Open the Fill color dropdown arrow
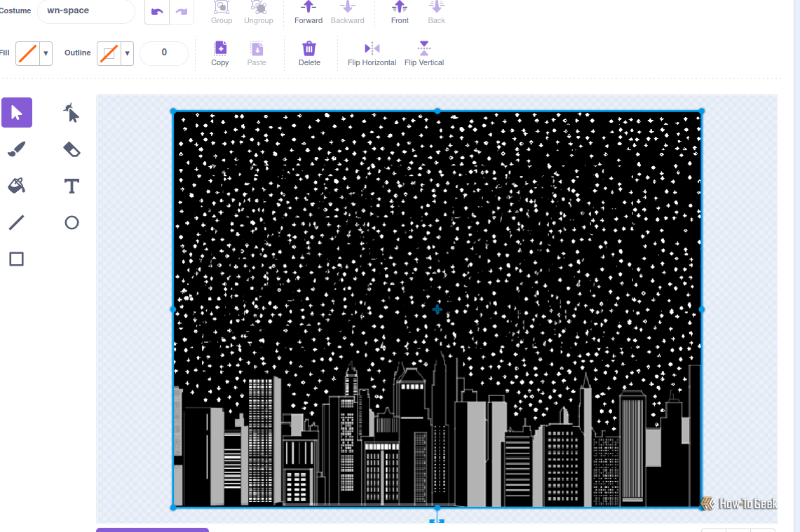This screenshot has height=532, width=800. (x=46, y=53)
